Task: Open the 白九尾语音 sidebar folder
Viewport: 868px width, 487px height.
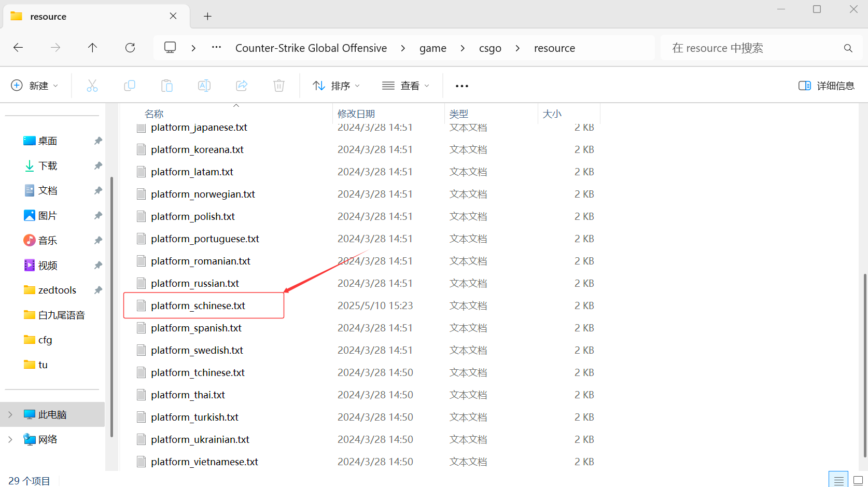Action: click(61, 315)
